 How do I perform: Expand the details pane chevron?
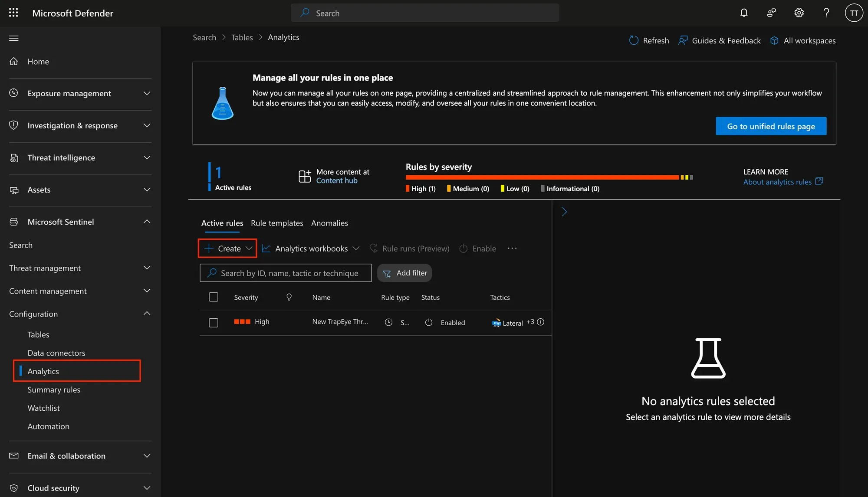pyautogui.click(x=564, y=212)
